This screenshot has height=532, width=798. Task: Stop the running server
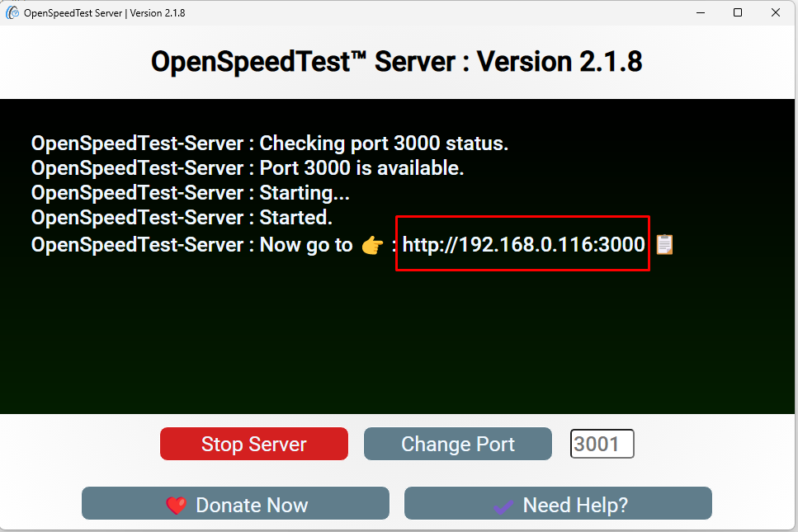coord(254,444)
